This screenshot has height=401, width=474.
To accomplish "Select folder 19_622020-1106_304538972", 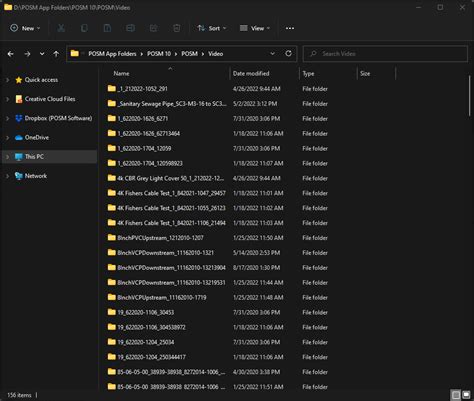I will click(146, 327).
